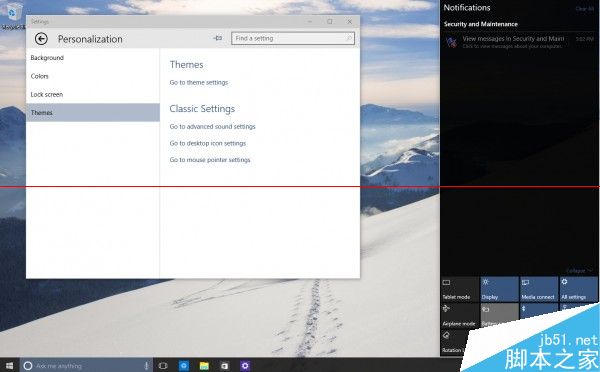This screenshot has width=600, height=372.
Task: Toggle Tablet mode quick action
Action: [460, 289]
